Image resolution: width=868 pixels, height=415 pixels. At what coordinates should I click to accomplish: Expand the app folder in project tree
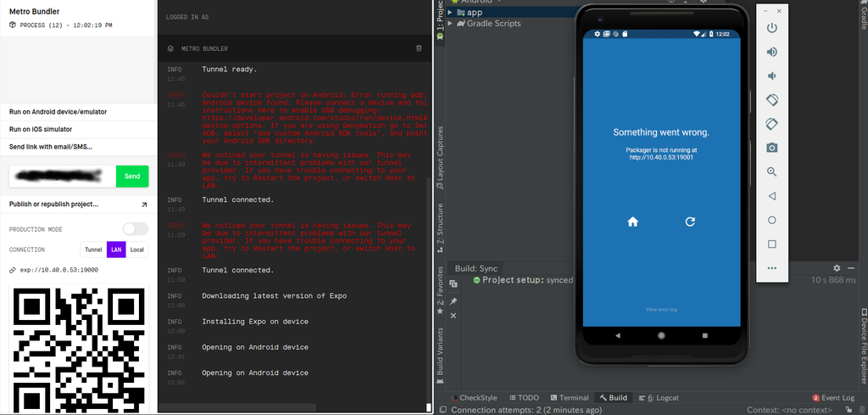tap(450, 12)
